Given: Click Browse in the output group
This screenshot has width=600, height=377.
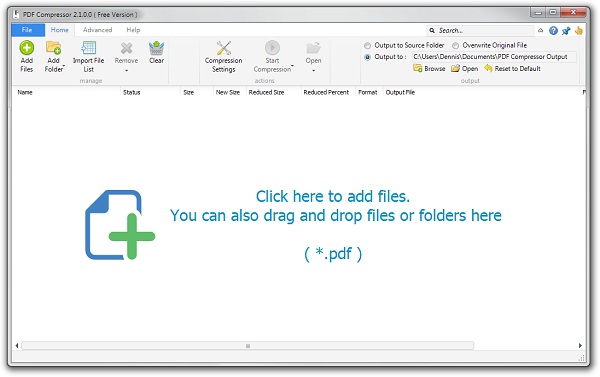Looking at the screenshot, I should 429,69.
